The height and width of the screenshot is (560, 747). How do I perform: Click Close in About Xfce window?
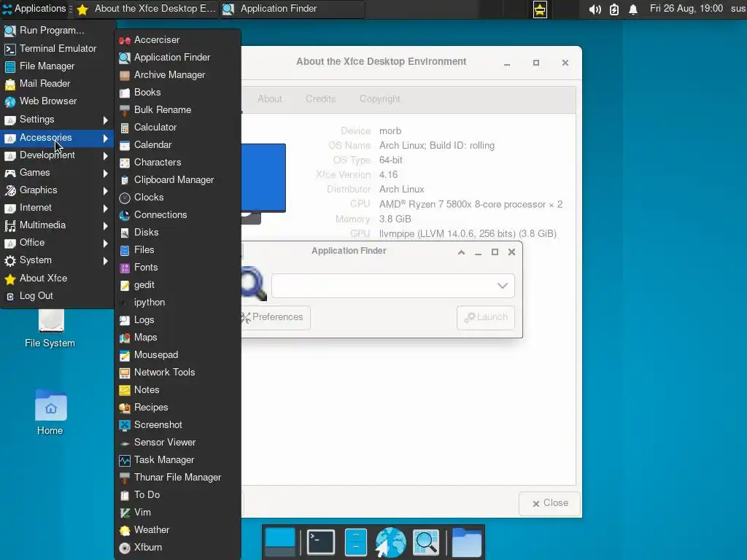(550, 503)
